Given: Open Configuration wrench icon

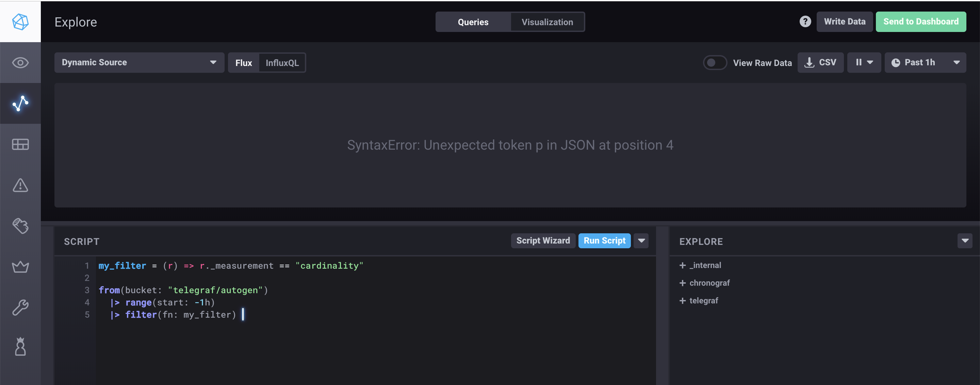Looking at the screenshot, I should tap(20, 307).
